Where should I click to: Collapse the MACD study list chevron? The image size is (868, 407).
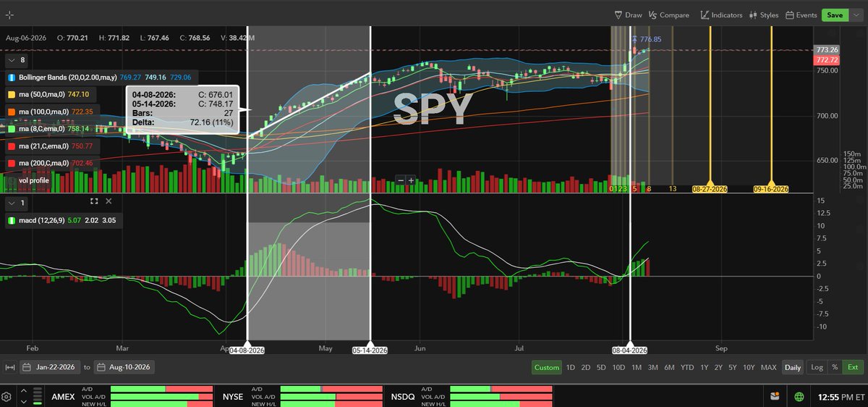click(12, 203)
